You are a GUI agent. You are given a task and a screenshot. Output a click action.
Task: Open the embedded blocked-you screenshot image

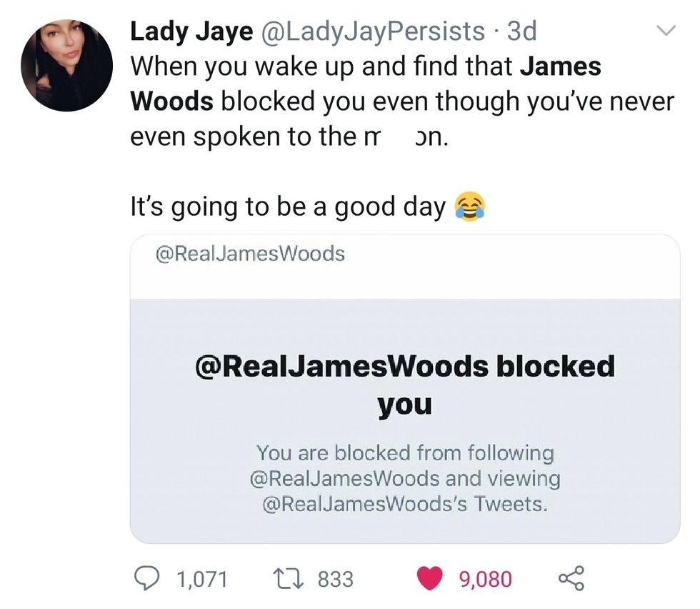tap(405, 389)
